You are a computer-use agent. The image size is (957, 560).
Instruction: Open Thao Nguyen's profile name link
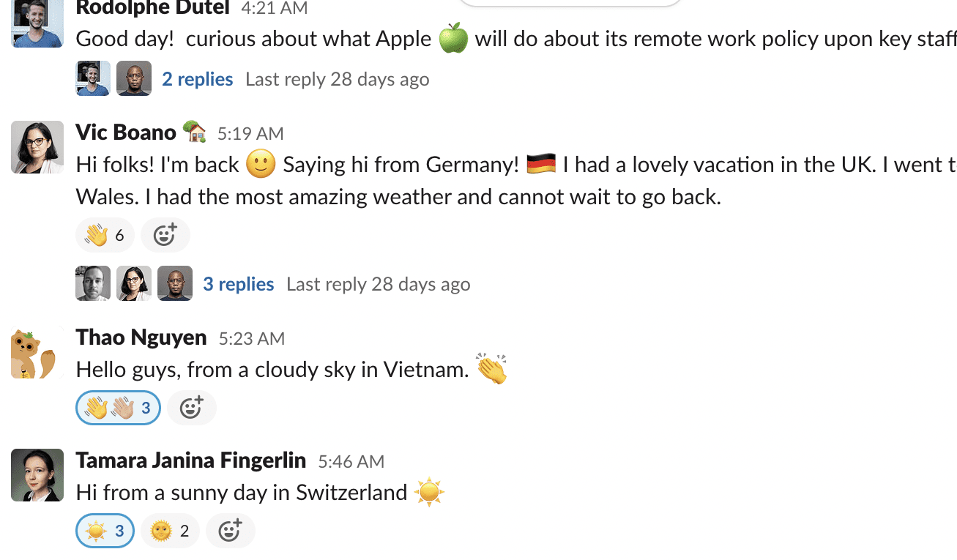(x=141, y=337)
